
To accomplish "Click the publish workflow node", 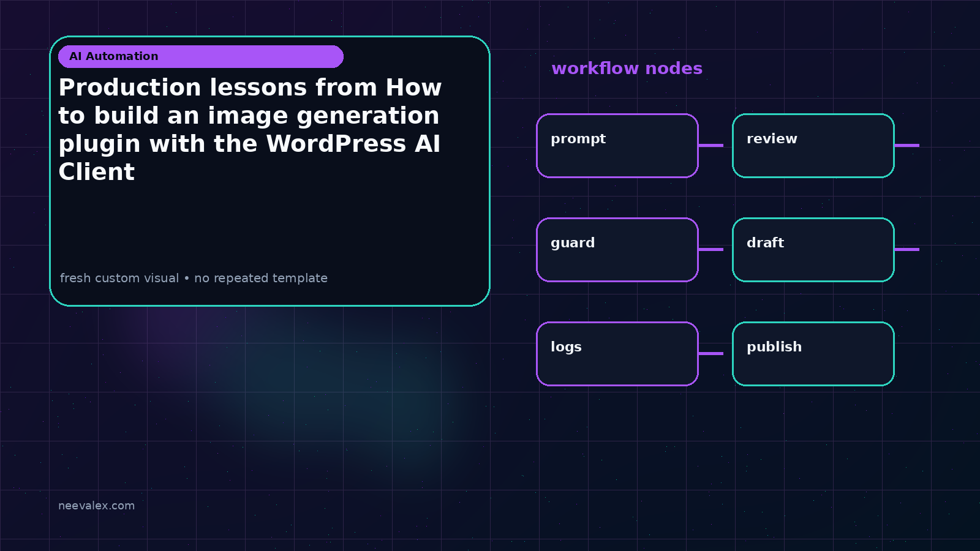I will pos(813,354).
